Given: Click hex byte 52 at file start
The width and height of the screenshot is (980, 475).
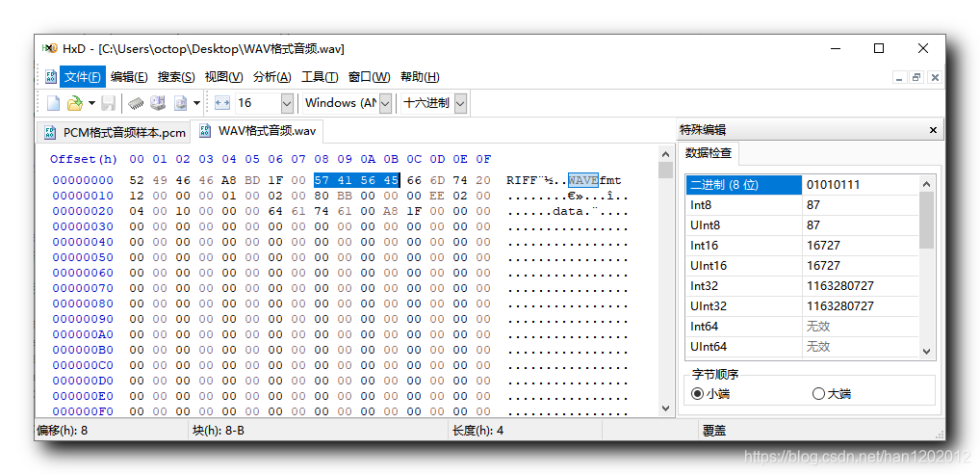Looking at the screenshot, I should coord(137,180).
